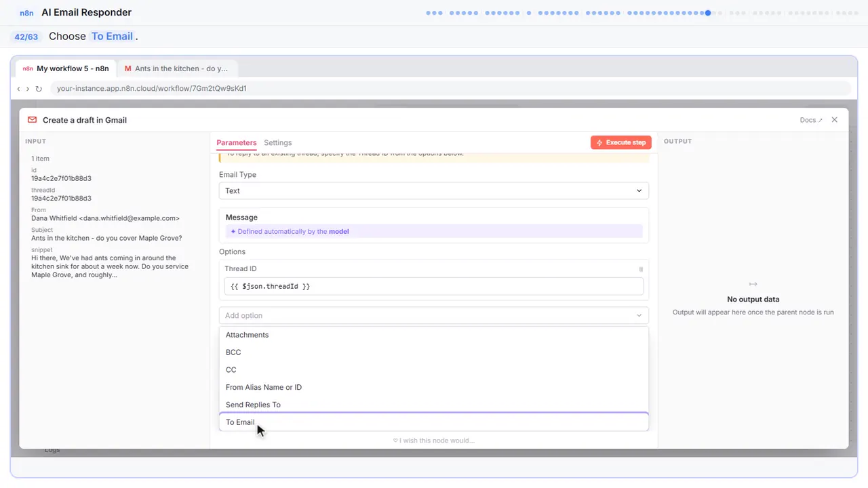Choose Attachments from the option list
Screen dimensions: 868x488
(434, 335)
